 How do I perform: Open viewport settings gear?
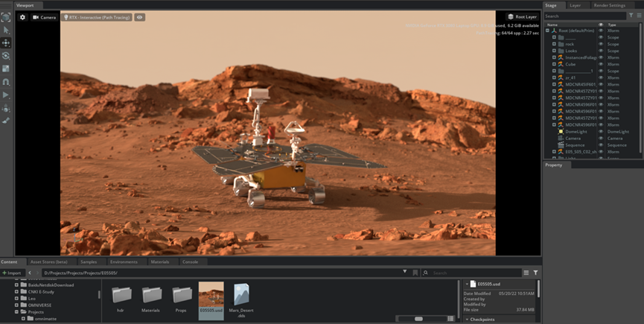tap(22, 17)
